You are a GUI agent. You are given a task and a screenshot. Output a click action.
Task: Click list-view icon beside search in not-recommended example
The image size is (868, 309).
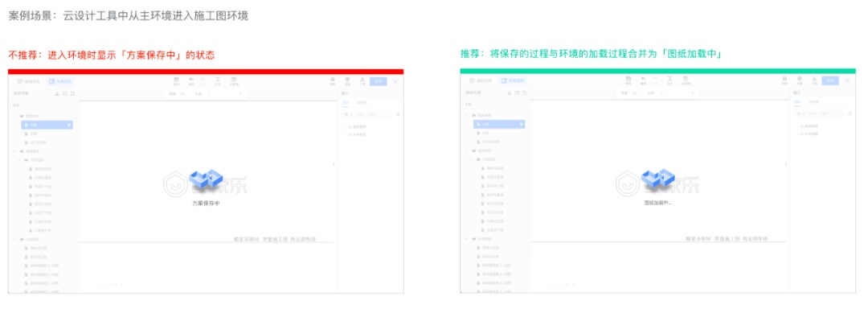(x=398, y=114)
